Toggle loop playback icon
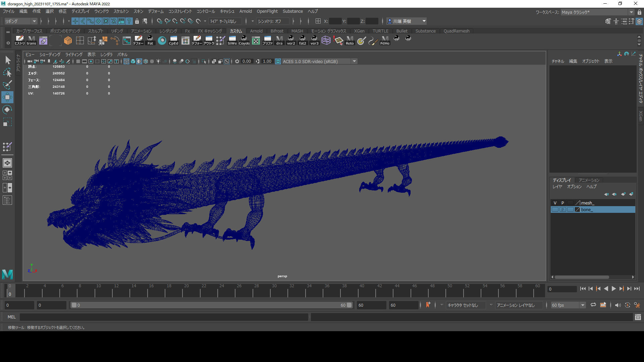The height and width of the screenshot is (362, 644). [x=593, y=305]
